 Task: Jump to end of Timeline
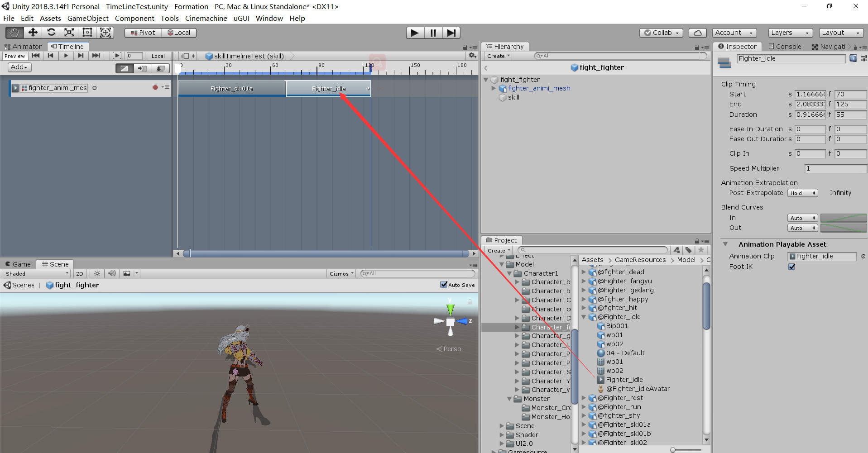[x=96, y=56]
